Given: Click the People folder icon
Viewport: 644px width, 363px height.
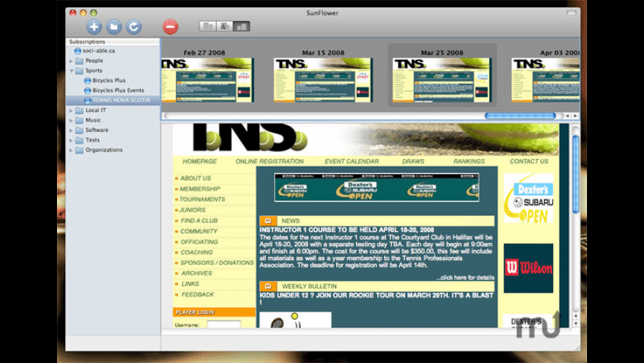Looking at the screenshot, I should tap(79, 61).
